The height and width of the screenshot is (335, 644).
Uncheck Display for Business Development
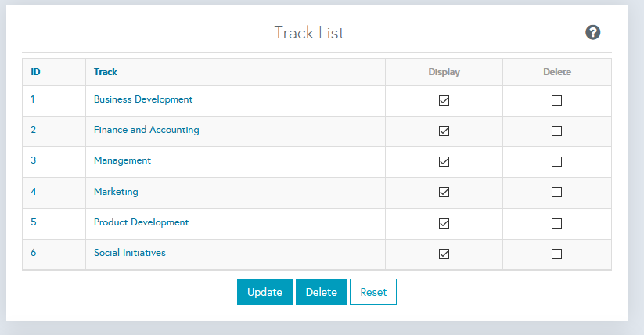pyautogui.click(x=444, y=101)
